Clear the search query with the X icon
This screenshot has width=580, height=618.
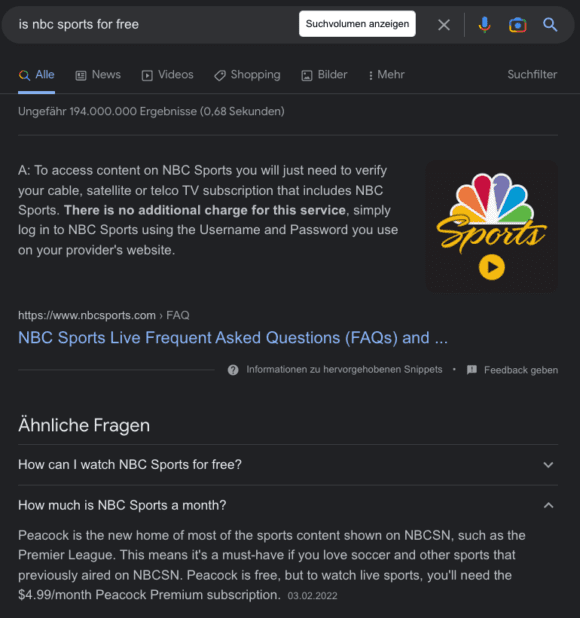tap(444, 25)
